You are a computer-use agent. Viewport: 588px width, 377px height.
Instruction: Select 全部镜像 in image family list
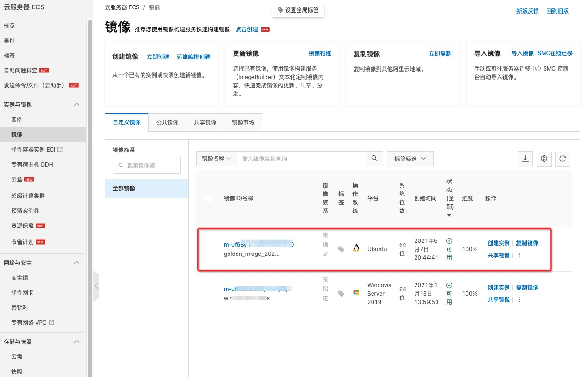pyautogui.click(x=147, y=188)
